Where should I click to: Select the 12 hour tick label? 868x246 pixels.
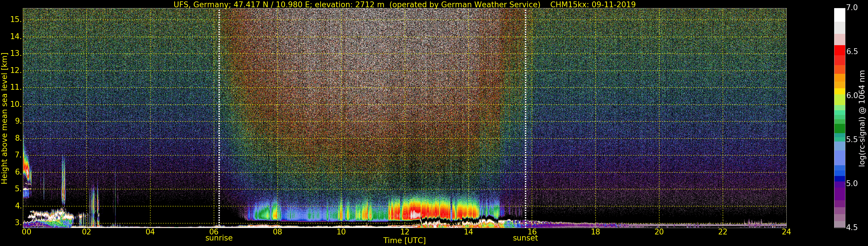pos(405,232)
